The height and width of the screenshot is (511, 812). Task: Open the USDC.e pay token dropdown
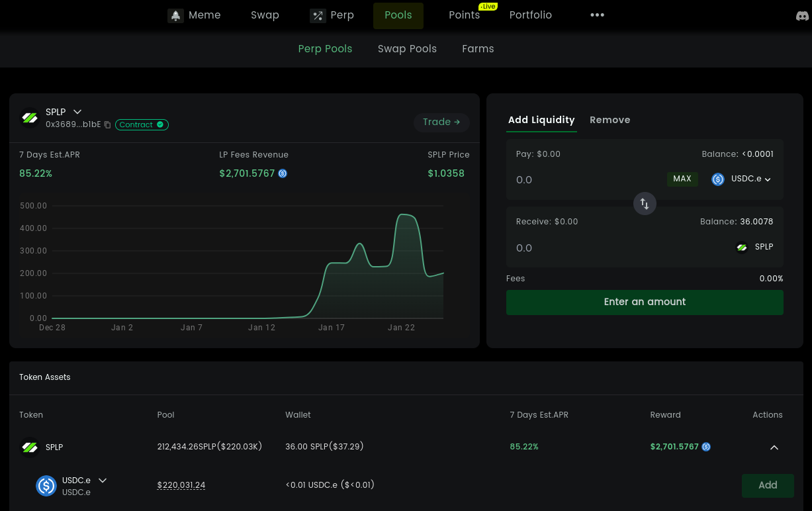point(741,179)
